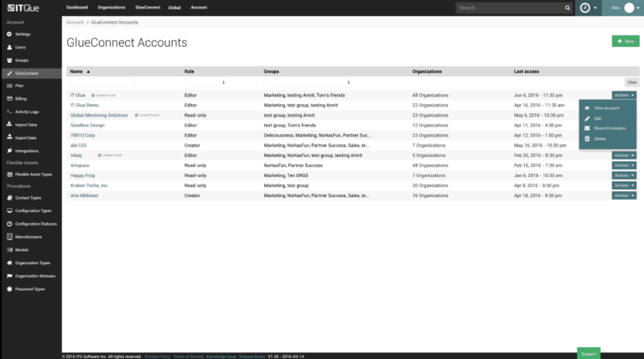Sort by the Name column header
644x359 pixels.
coord(76,71)
